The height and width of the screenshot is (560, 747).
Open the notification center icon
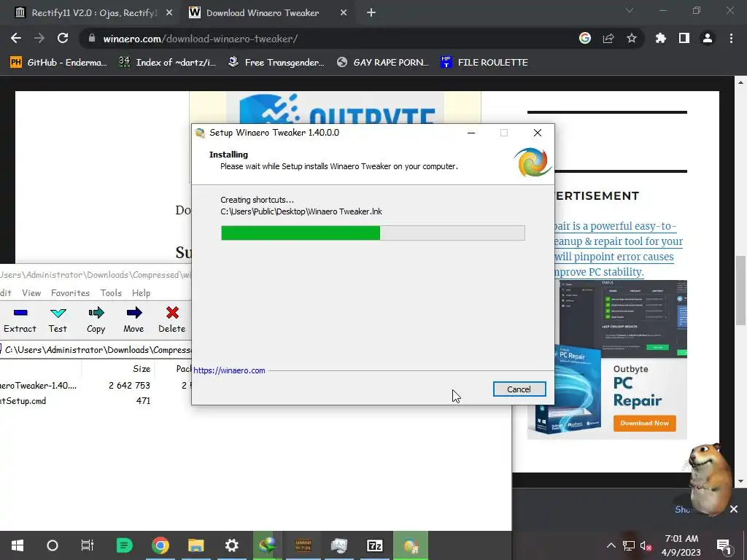724,545
